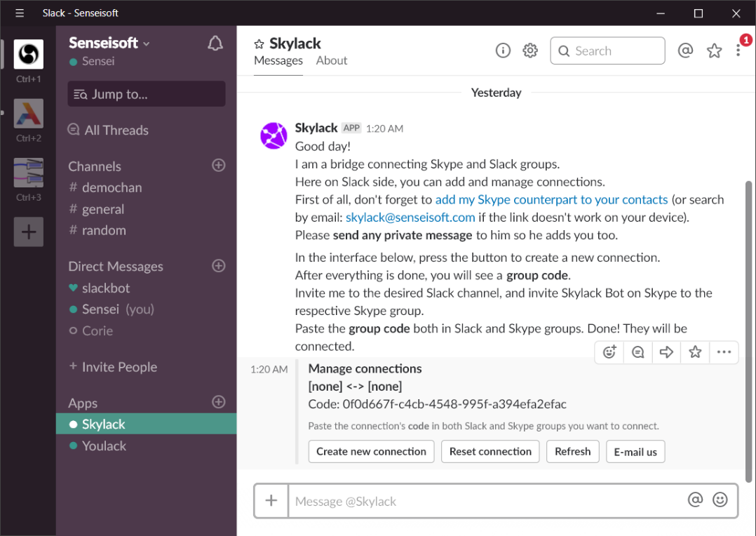Open conversation settings gear icon
Image resolution: width=756 pixels, height=536 pixels.
click(x=530, y=51)
